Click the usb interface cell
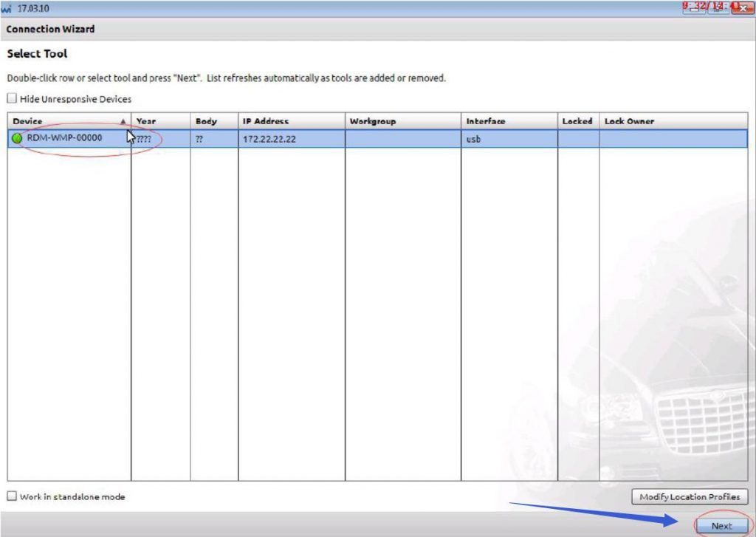 (x=509, y=139)
